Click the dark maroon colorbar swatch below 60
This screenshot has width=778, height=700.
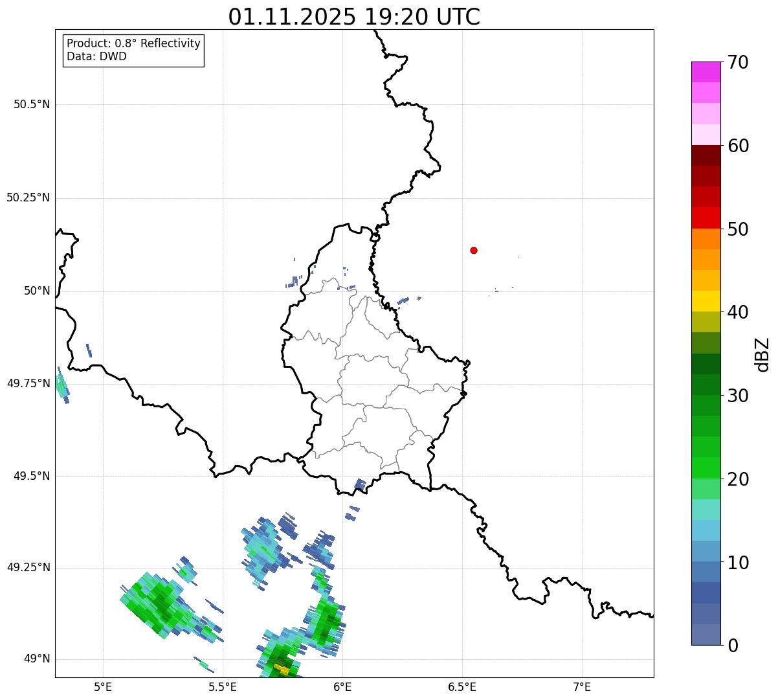[706, 155]
